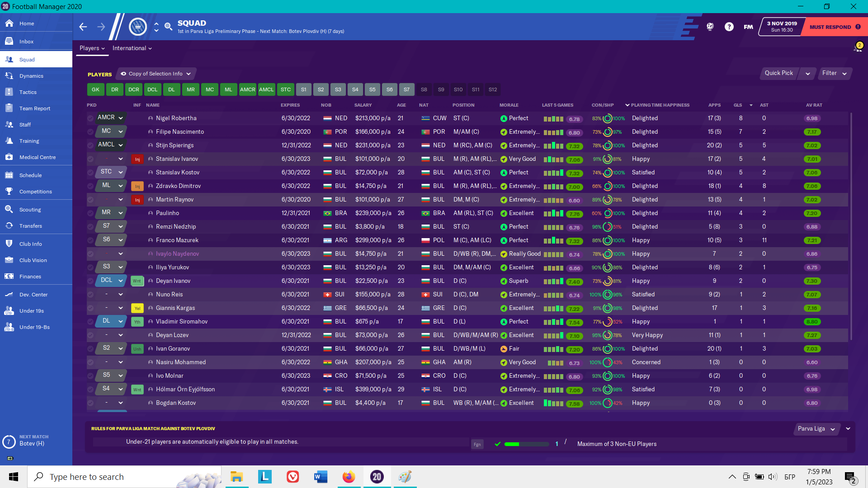Open the Filter dropdown
The image size is (868, 488).
pos(835,73)
